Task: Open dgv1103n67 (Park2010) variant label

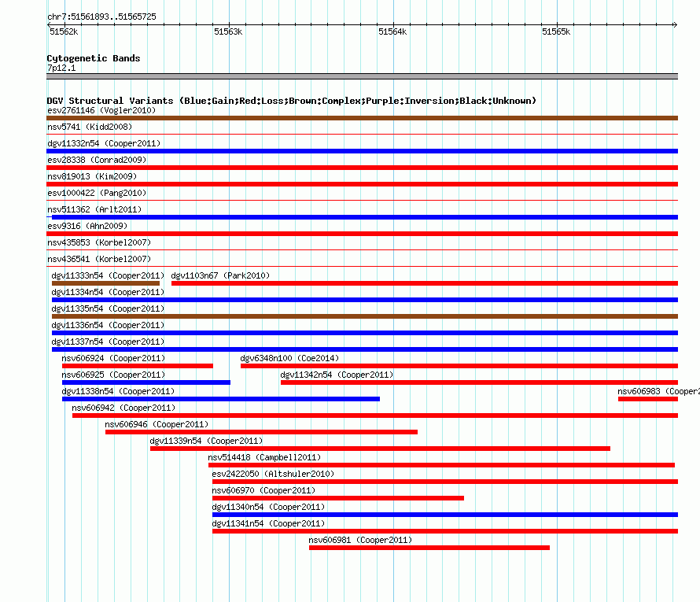Action: click(220, 275)
